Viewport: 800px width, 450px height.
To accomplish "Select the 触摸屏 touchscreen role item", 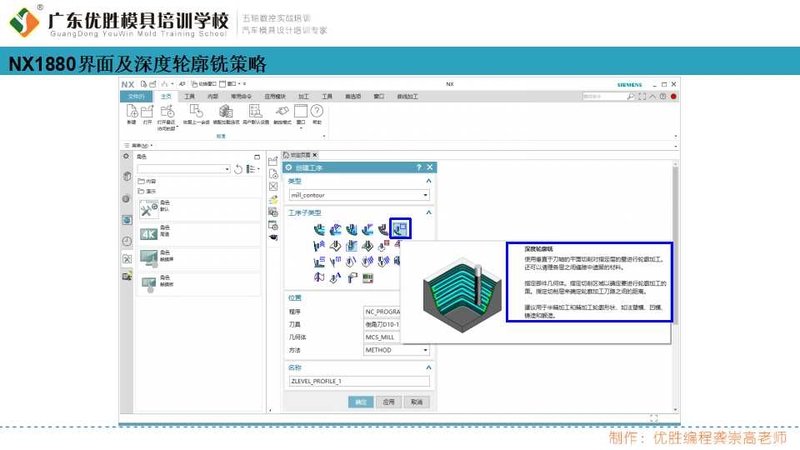I will [x=199, y=259].
